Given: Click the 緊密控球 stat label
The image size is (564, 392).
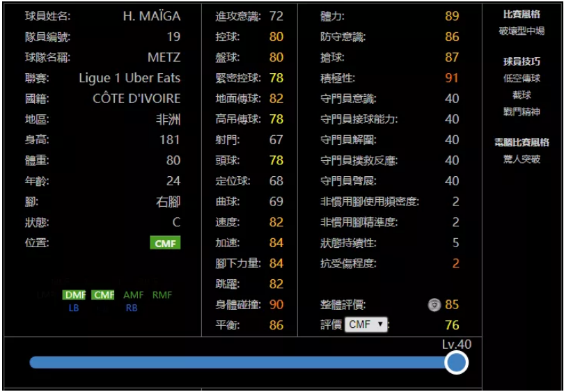Looking at the screenshot, I should point(238,79).
